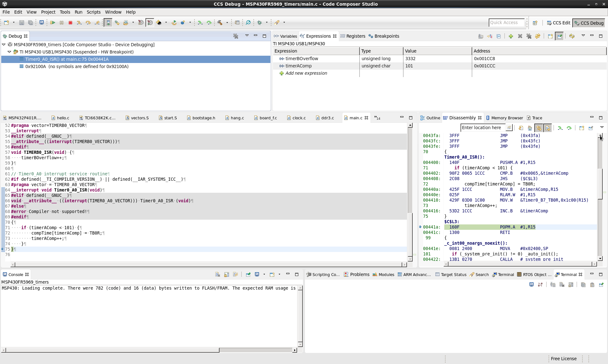Collapse the MSP430FR5969_timers debug tree node
This screenshot has width=608, height=364.
(x=4, y=45)
